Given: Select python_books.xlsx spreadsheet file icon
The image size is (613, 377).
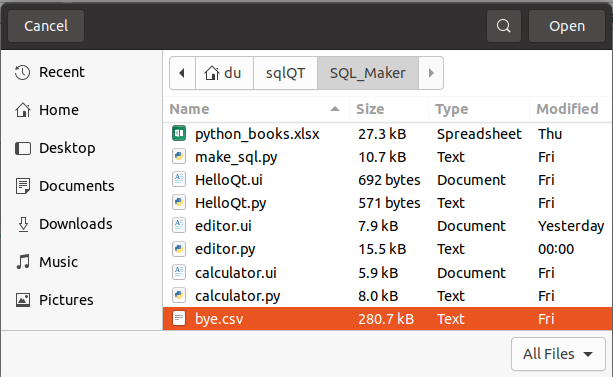Looking at the screenshot, I should [179, 133].
